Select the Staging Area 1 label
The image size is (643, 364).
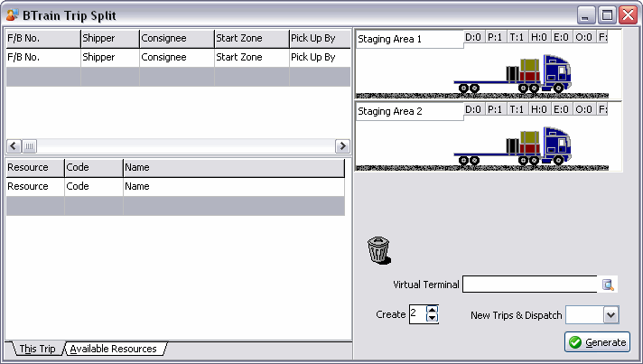pos(389,40)
